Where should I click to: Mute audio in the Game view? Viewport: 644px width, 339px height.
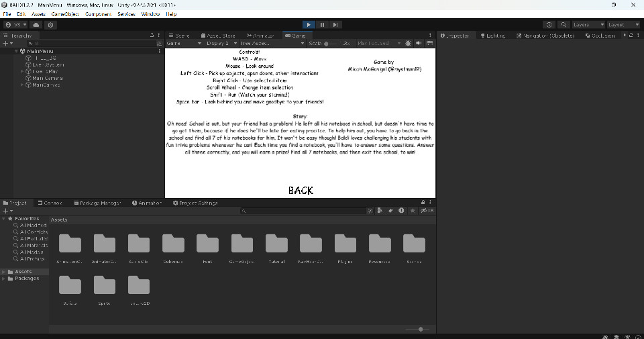click(x=419, y=43)
